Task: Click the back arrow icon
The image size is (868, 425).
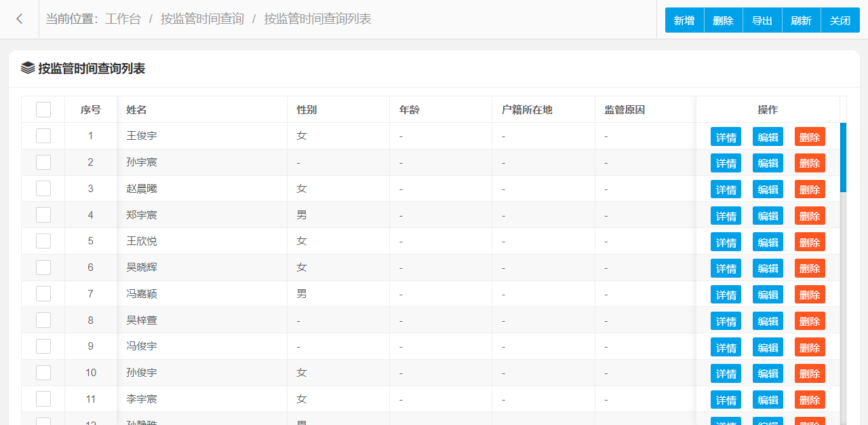Action: point(20,19)
